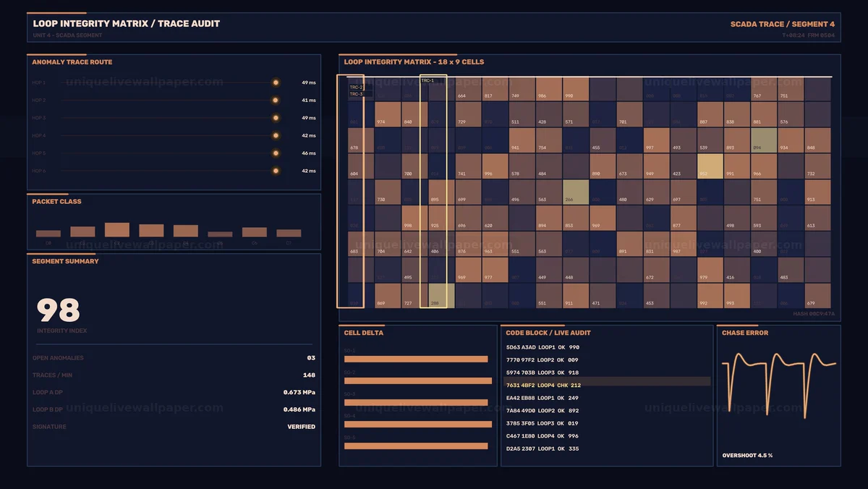Select matrix cell 986
Screen dimensions: 868x489
pyautogui.click(x=548, y=89)
